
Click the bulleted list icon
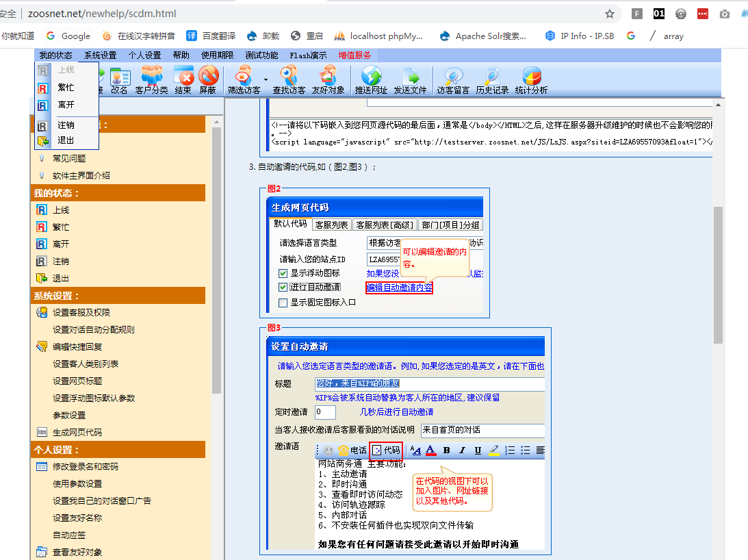(x=525, y=450)
